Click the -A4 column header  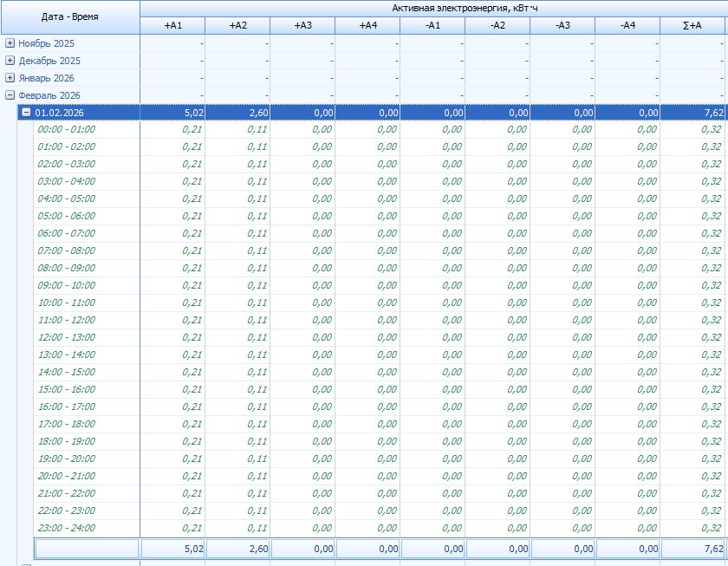tap(627, 25)
